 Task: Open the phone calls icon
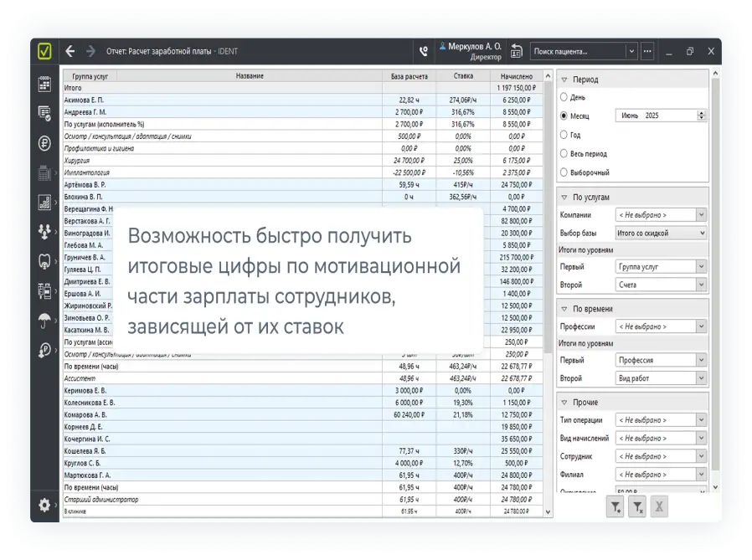click(424, 51)
